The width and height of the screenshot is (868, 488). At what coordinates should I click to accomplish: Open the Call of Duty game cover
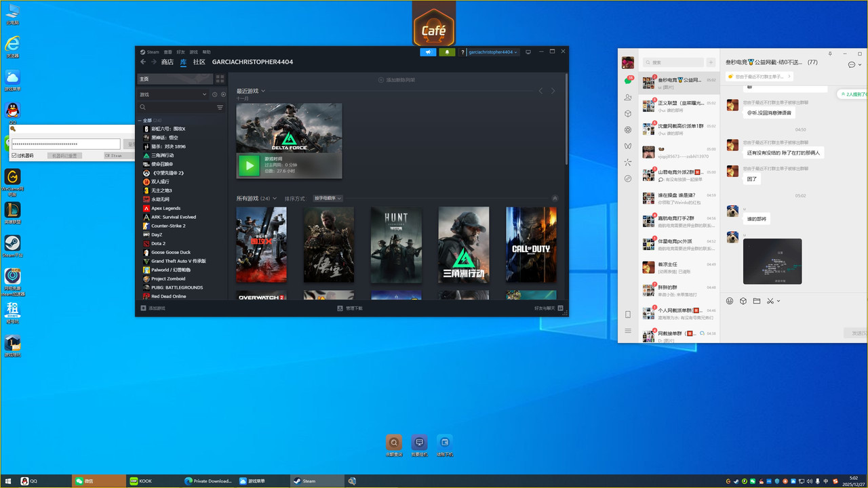pyautogui.click(x=531, y=245)
